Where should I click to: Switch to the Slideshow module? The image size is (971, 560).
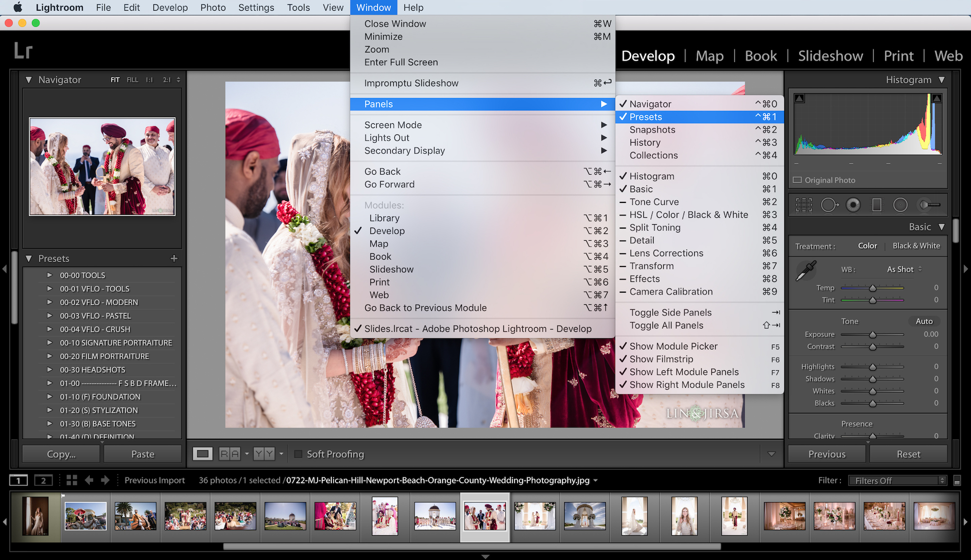click(x=830, y=56)
